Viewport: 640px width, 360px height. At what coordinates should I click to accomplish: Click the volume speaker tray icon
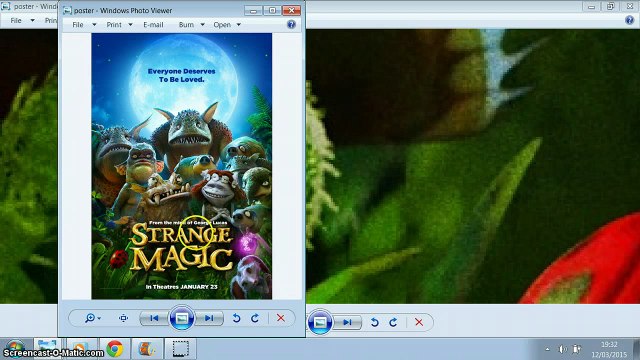pyautogui.click(x=562, y=349)
